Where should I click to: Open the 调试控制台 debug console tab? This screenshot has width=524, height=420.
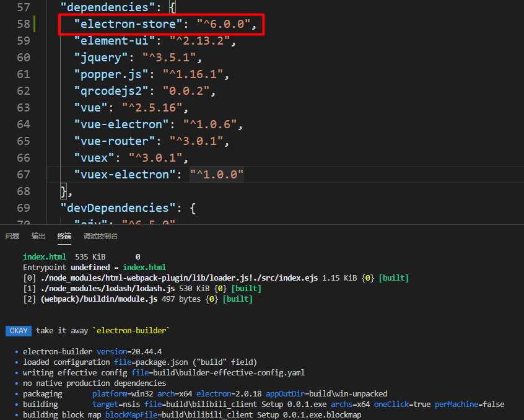pyautogui.click(x=100, y=236)
